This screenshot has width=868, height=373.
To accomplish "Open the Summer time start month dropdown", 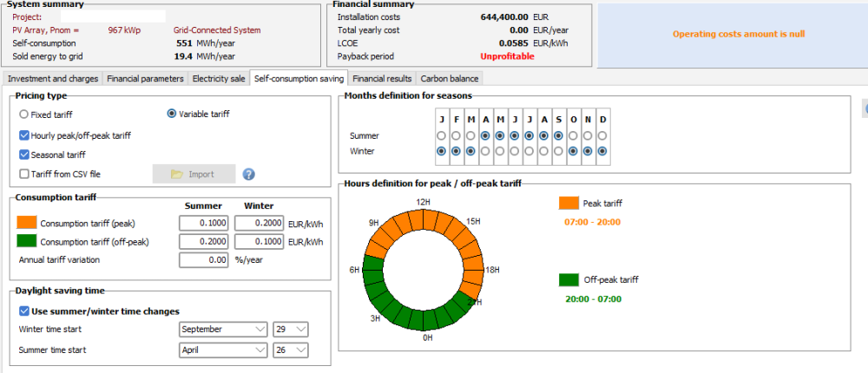I will (223, 350).
